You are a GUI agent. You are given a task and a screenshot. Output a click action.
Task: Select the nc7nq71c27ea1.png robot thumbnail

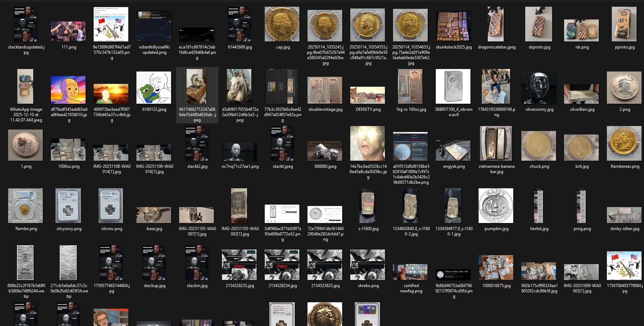tap(239, 152)
